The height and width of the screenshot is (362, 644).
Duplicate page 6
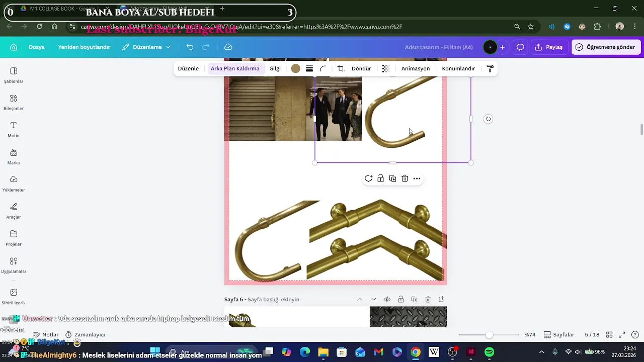tap(414, 299)
